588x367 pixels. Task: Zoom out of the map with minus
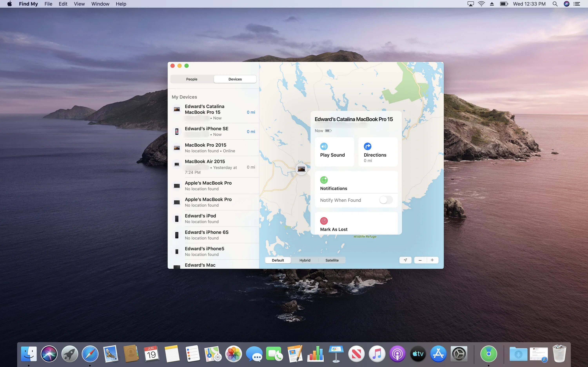click(420, 260)
